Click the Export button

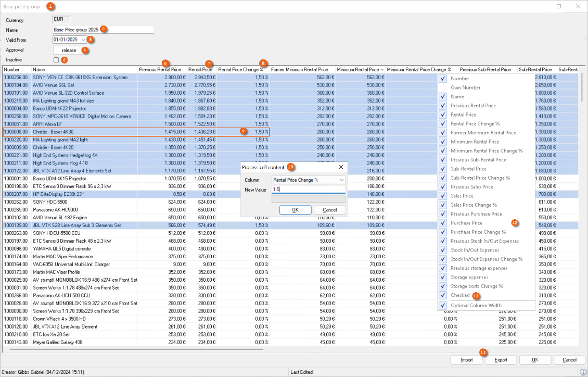501,360
